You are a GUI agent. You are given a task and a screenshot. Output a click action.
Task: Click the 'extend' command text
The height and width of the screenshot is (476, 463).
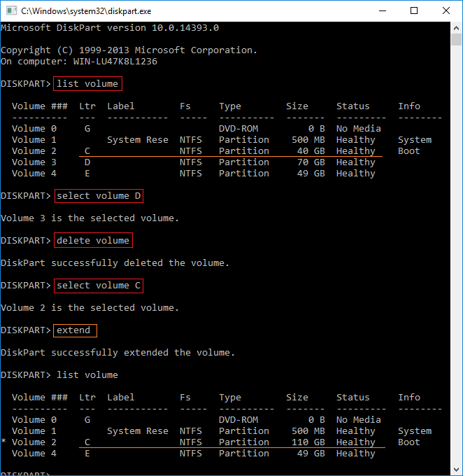[x=76, y=330]
